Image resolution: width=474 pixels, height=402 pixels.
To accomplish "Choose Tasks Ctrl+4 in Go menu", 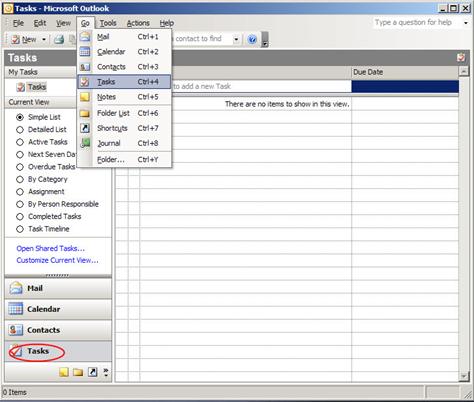I will pyautogui.click(x=124, y=82).
